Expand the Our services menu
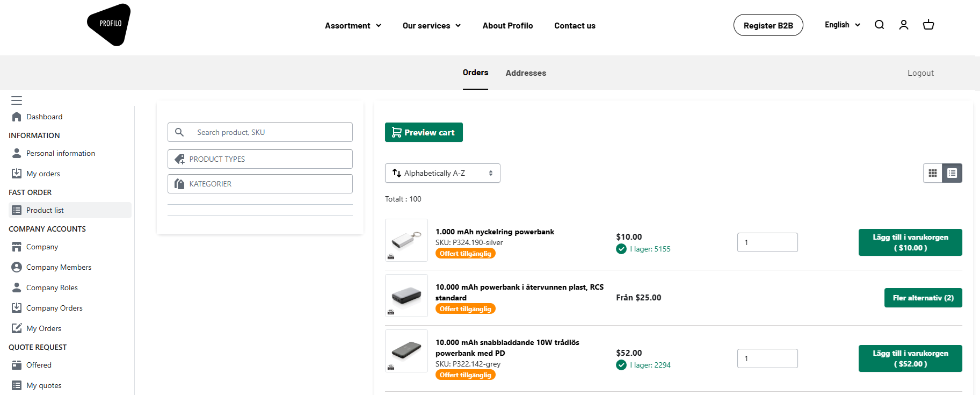Viewport: 980px width, 395px height. coord(431,26)
